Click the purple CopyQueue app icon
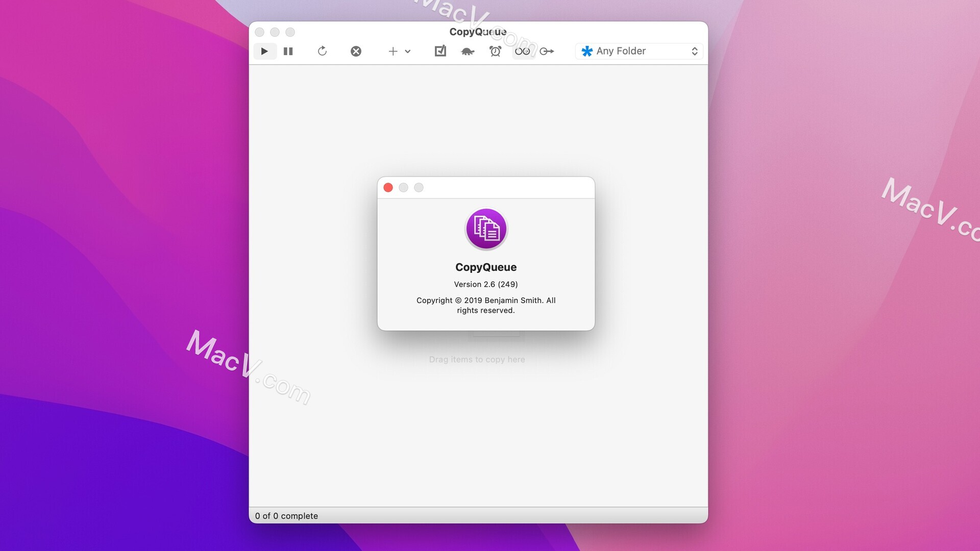The width and height of the screenshot is (980, 551). tap(486, 229)
